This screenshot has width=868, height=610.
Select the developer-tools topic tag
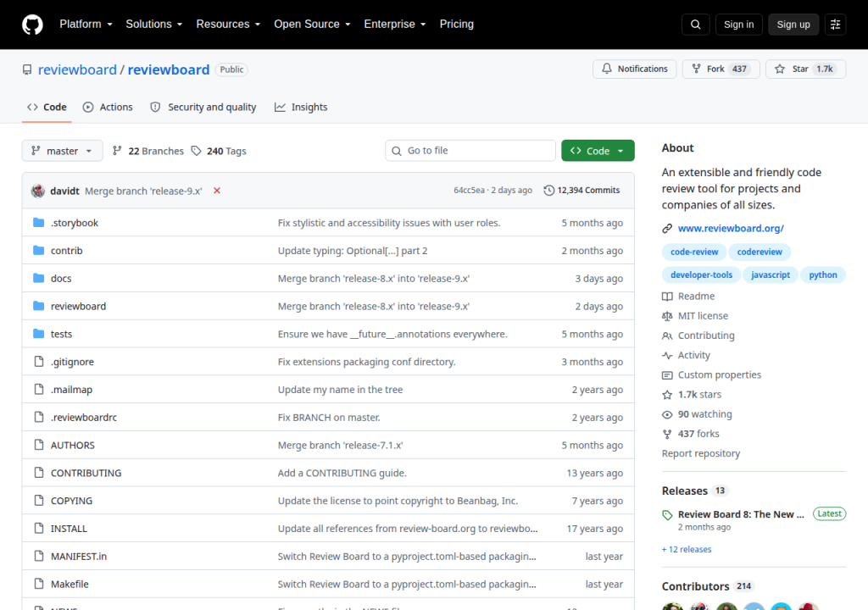[x=701, y=274]
